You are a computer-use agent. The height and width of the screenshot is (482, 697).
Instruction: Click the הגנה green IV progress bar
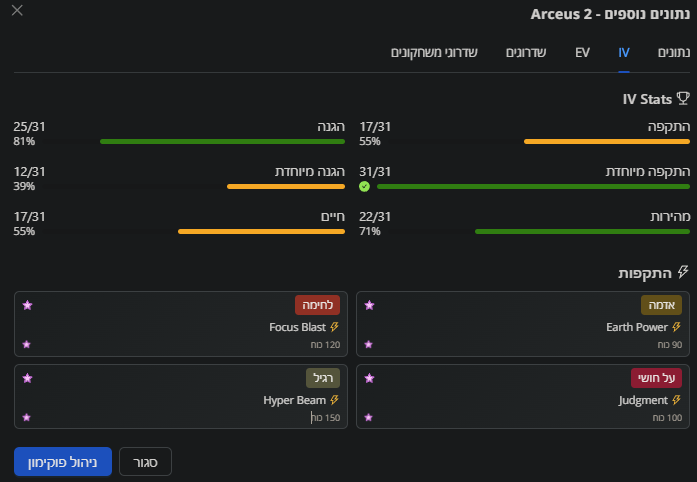coord(223,141)
